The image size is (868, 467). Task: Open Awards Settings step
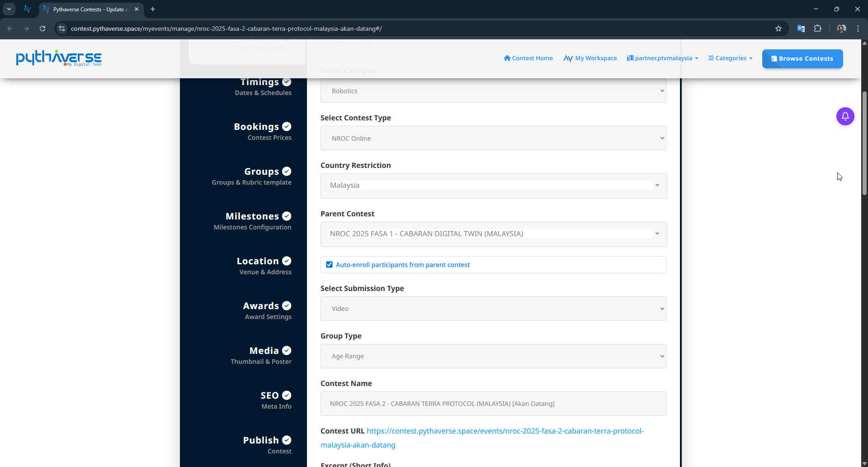(x=267, y=310)
